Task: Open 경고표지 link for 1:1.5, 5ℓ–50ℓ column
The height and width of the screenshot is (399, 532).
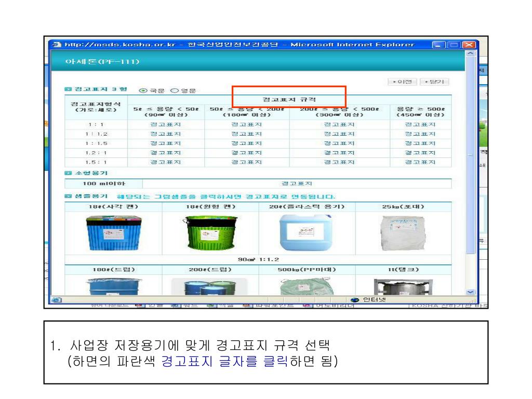Action: 166,143
